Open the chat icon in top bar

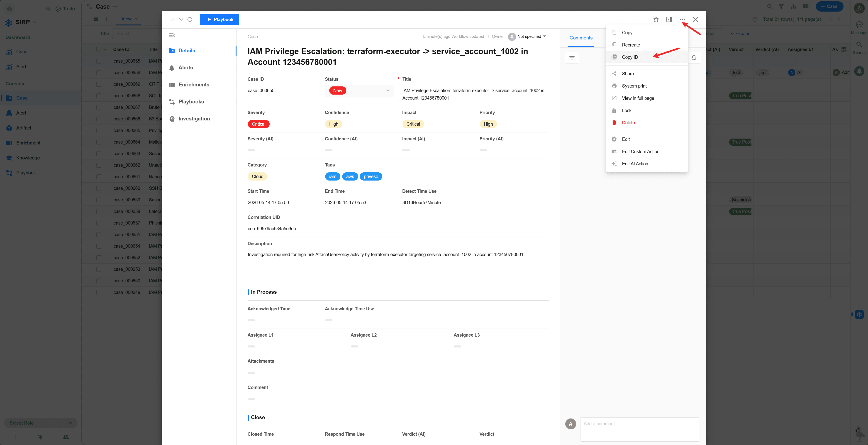tap(806, 6)
